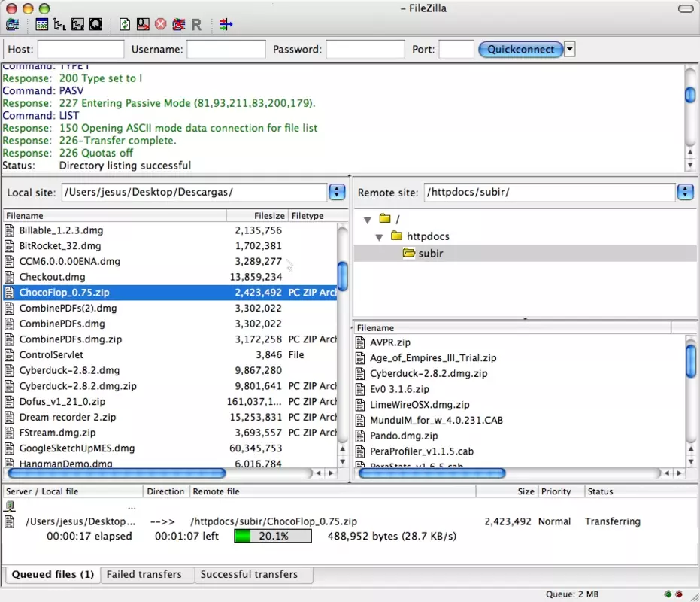Toggle processing of the transfer queue
The width and height of the screenshot is (700, 602).
click(x=143, y=24)
